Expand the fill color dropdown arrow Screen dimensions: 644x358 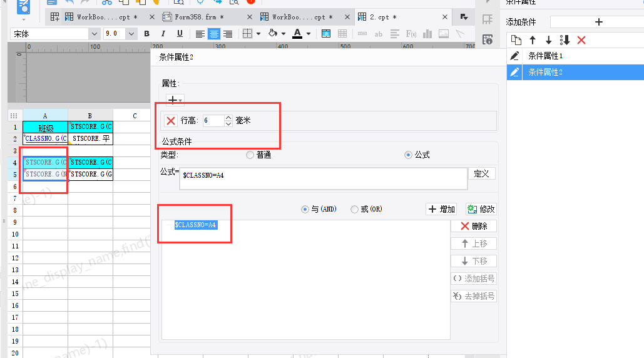pyautogui.click(x=284, y=34)
